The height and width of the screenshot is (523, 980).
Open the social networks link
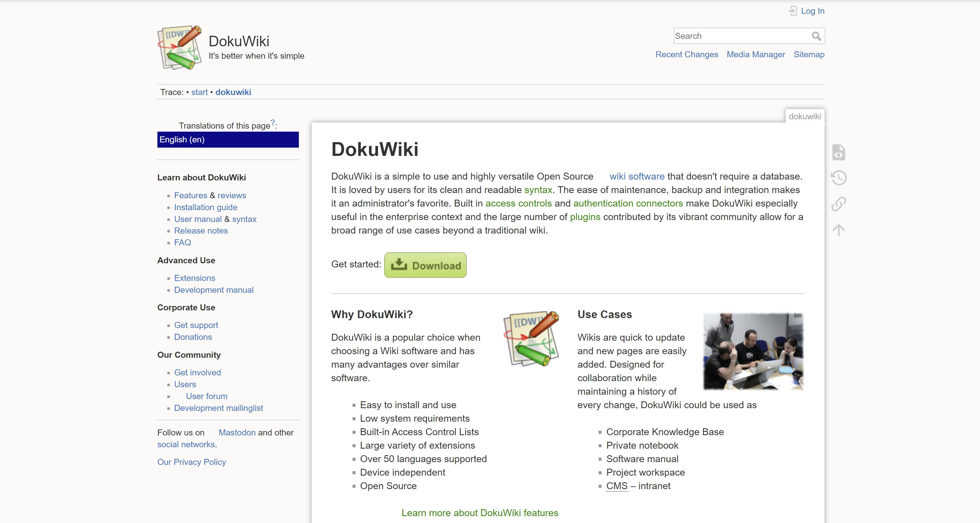point(186,444)
